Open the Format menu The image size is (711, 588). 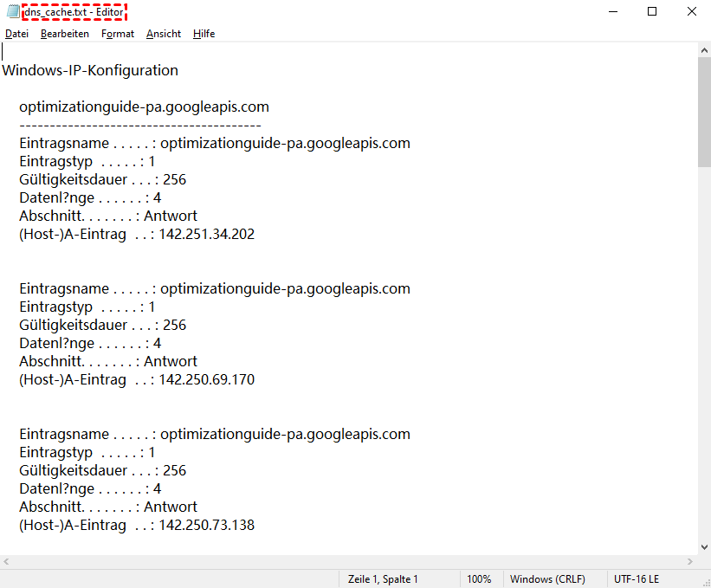coord(118,34)
